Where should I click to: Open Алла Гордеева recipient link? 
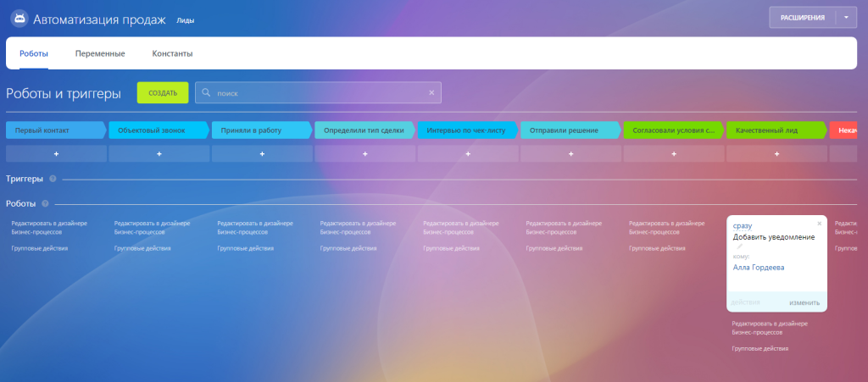pos(758,267)
